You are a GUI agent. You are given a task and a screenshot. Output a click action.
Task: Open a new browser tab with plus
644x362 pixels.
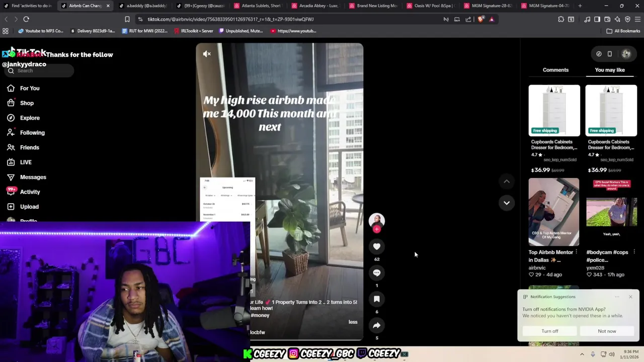pos(580,6)
